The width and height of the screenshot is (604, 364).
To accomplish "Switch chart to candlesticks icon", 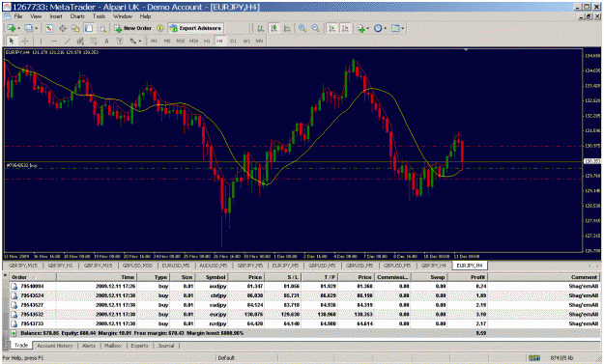I will (x=273, y=28).
